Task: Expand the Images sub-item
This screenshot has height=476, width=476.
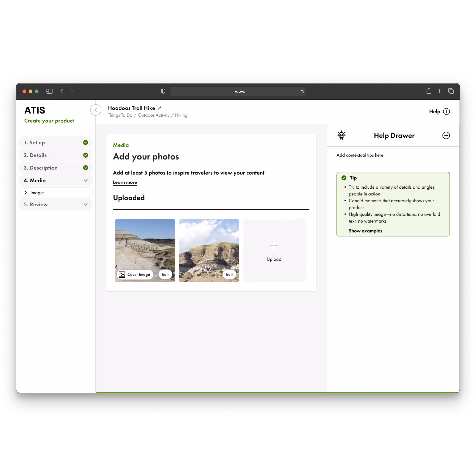Action: [26, 193]
